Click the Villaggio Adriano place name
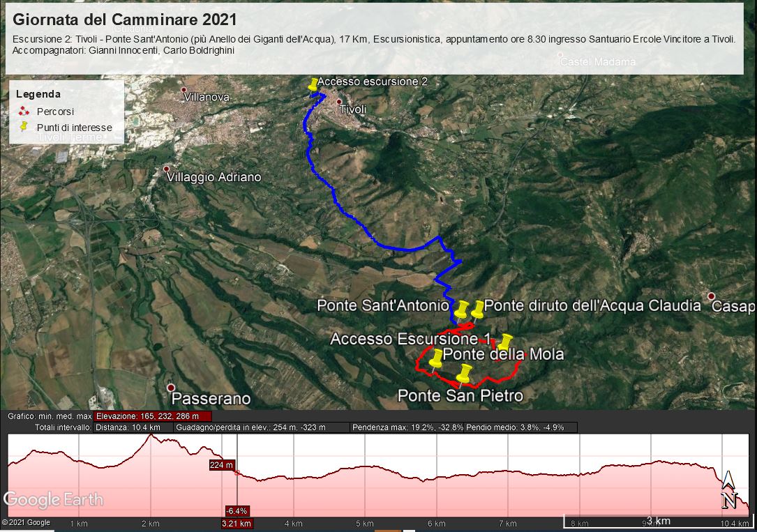Viewport: 757px width, 532px height. pyautogui.click(x=214, y=178)
